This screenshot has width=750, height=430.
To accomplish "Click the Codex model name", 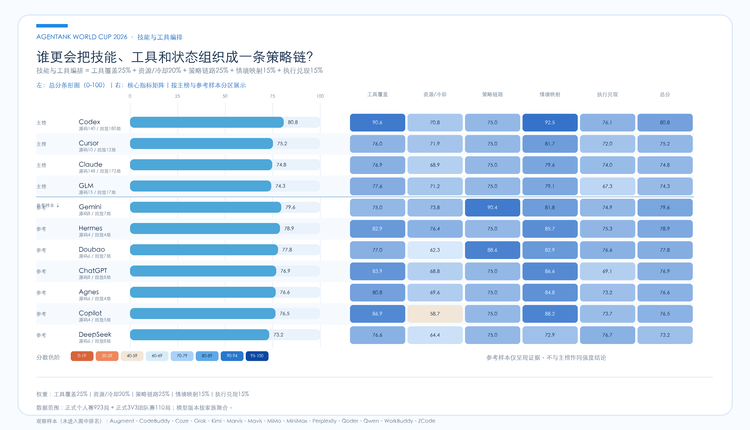I will pos(89,122).
